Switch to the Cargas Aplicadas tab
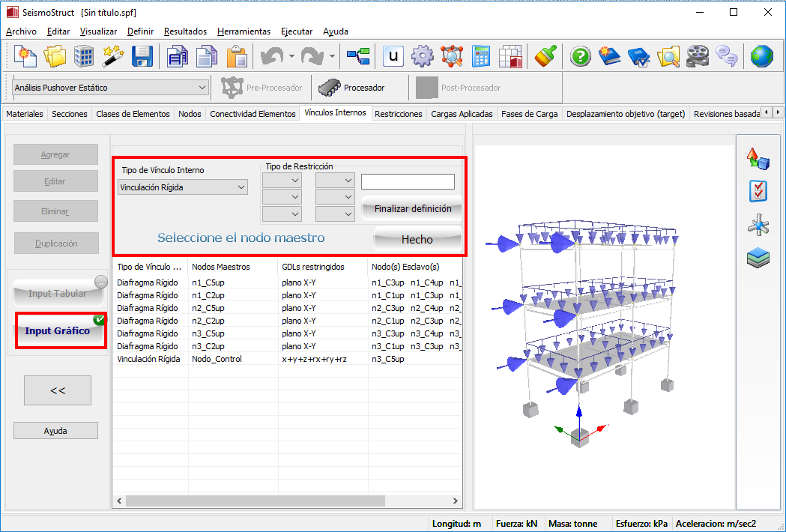This screenshot has width=786, height=532. [462, 114]
